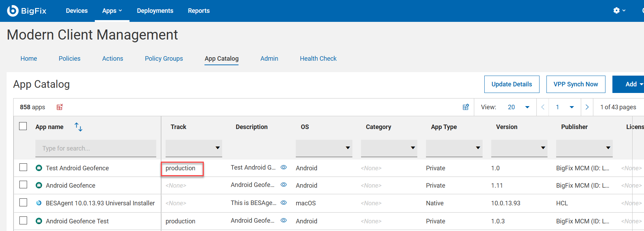Click the HCL publisher cell
Screen dimensions: 644x231
point(562,203)
